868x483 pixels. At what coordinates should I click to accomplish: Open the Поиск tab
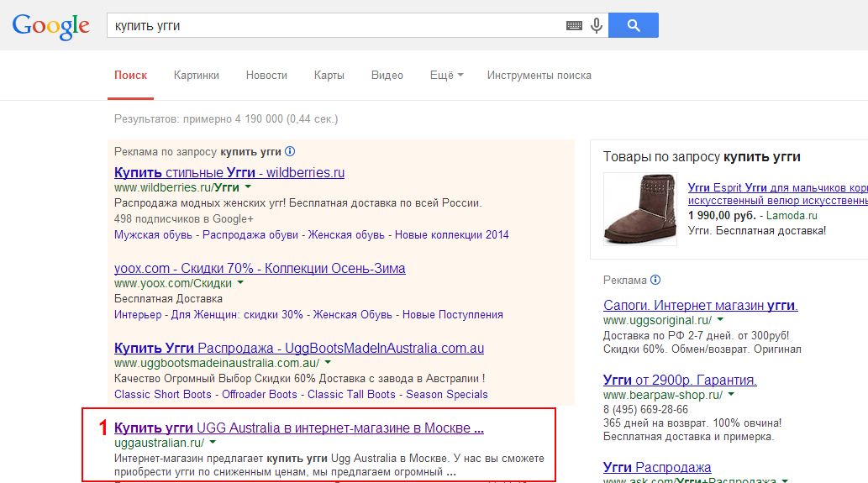pyautogui.click(x=130, y=76)
